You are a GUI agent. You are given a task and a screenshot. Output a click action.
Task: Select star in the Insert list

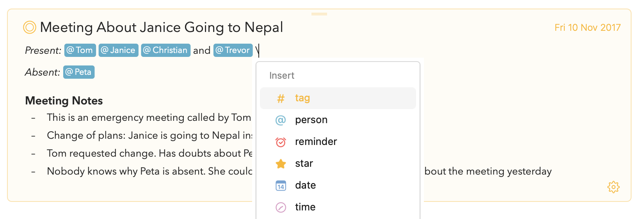tap(338, 164)
